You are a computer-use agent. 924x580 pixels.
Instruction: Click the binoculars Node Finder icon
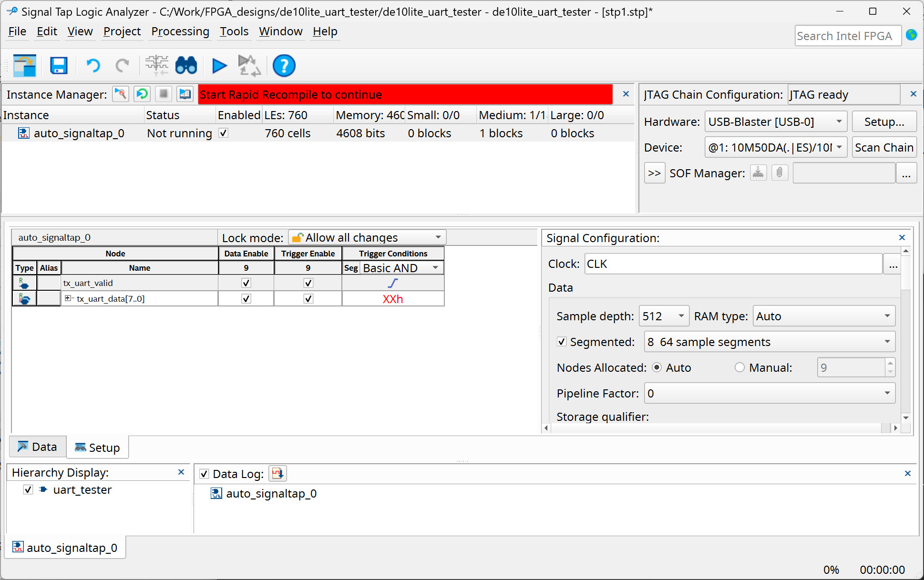click(186, 65)
